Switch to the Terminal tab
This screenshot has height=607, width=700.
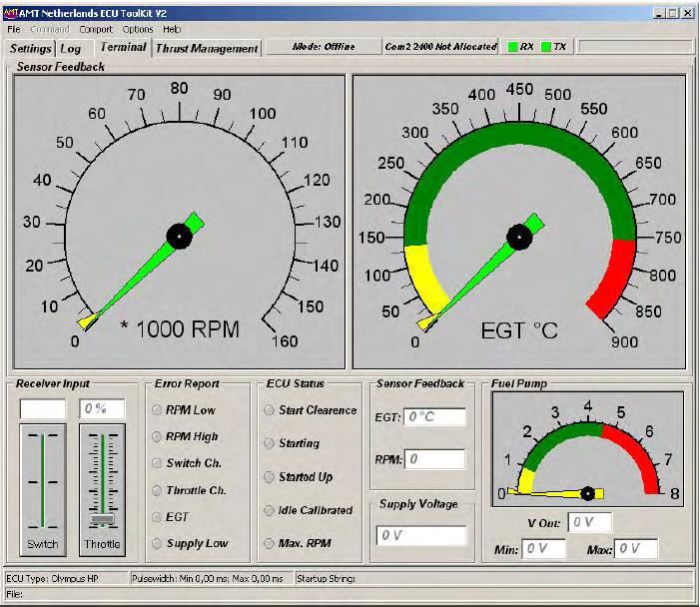point(123,47)
